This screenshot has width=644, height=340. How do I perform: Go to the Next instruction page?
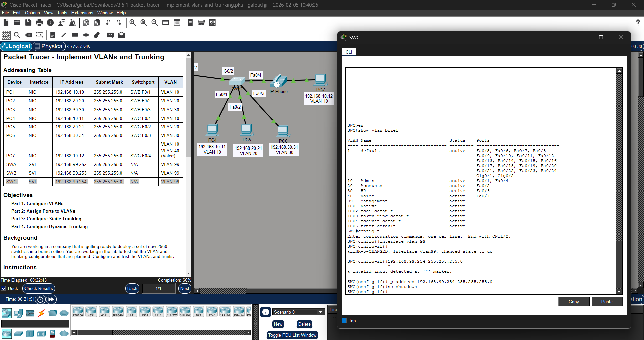point(185,288)
